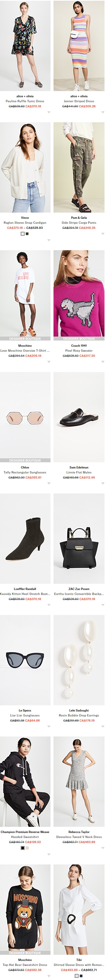Heart the Resin Bubble Drop Earrings
Screen dimensions: 106x980
(103, 727)
